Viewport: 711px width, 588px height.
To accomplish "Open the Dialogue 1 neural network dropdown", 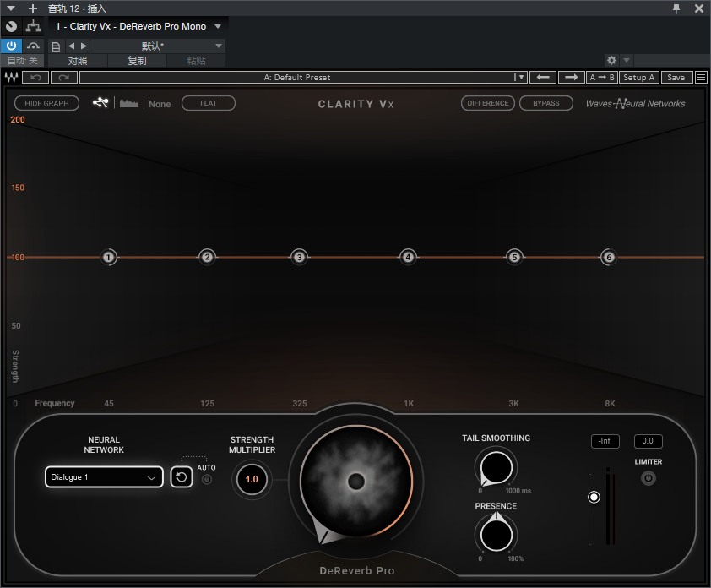I will pos(104,476).
